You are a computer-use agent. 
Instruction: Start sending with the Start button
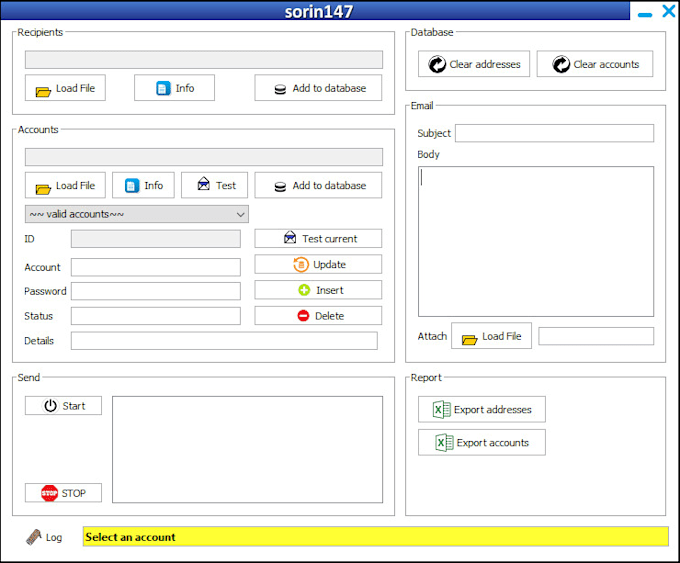pos(63,406)
